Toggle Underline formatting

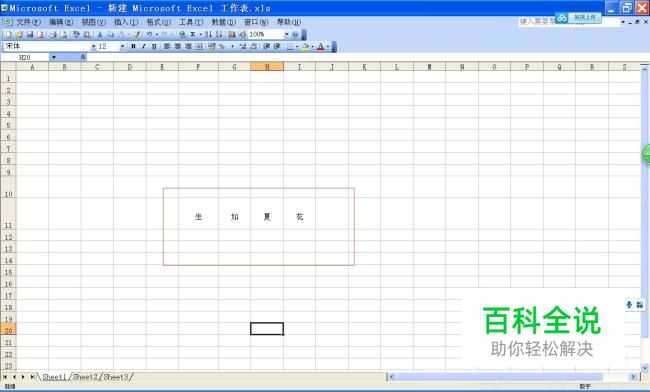pyautogui.click(x=154, y=46)
